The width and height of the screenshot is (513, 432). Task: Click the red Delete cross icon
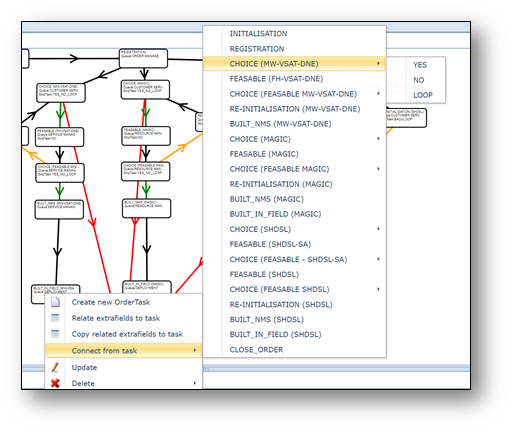(55, 383)
